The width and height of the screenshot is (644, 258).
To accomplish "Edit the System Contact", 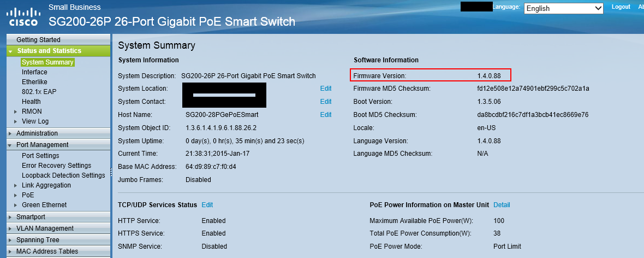I will [326, 102].
